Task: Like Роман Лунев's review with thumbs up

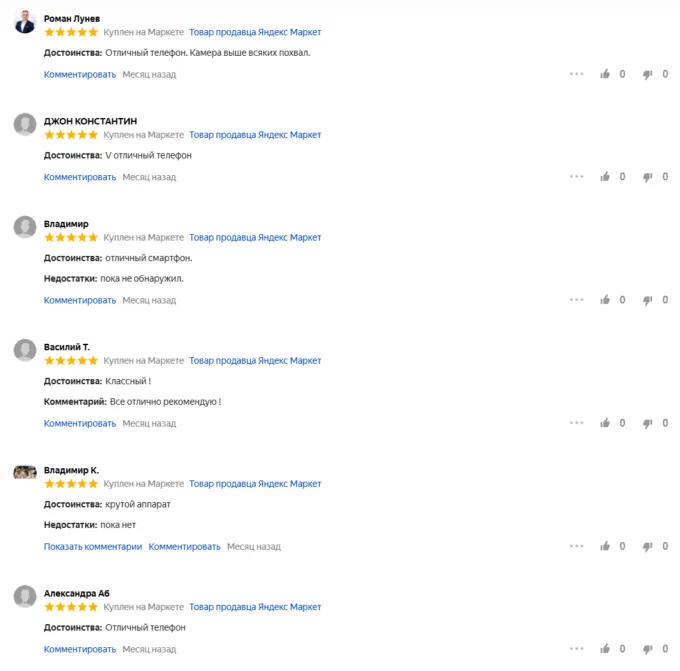Action: [605, 74]
